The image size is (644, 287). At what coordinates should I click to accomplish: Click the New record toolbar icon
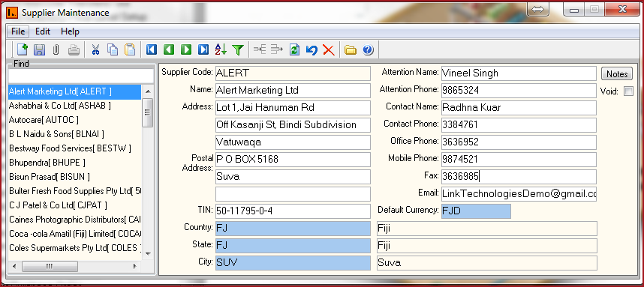pyautogui.click(x=23, y=50)
